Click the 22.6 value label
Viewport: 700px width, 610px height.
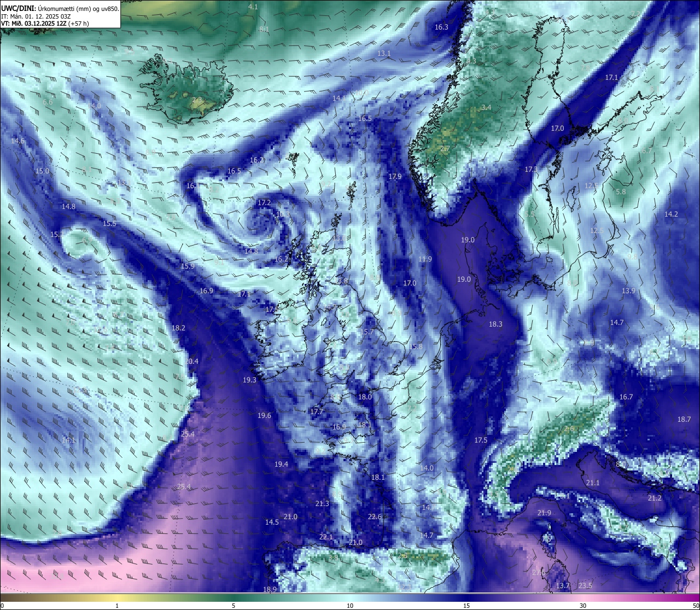(375, 516)
